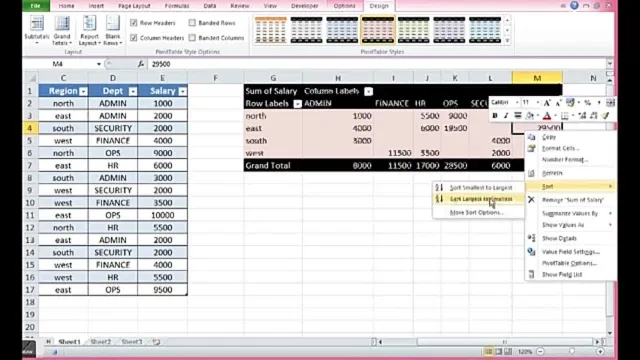Change font color in mini toolbar
The width and height of the screenshot is (640, 360).
pyautogui.click(x=547, y=116)
